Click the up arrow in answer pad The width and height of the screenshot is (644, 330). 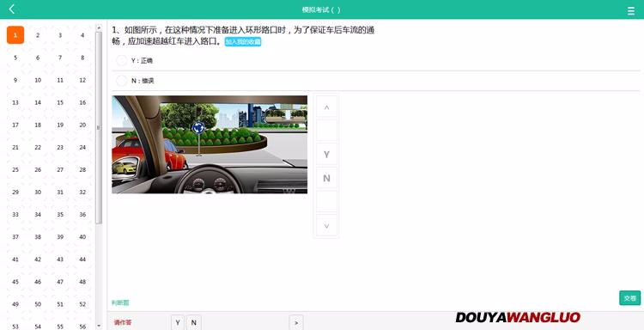click(326, 107)
